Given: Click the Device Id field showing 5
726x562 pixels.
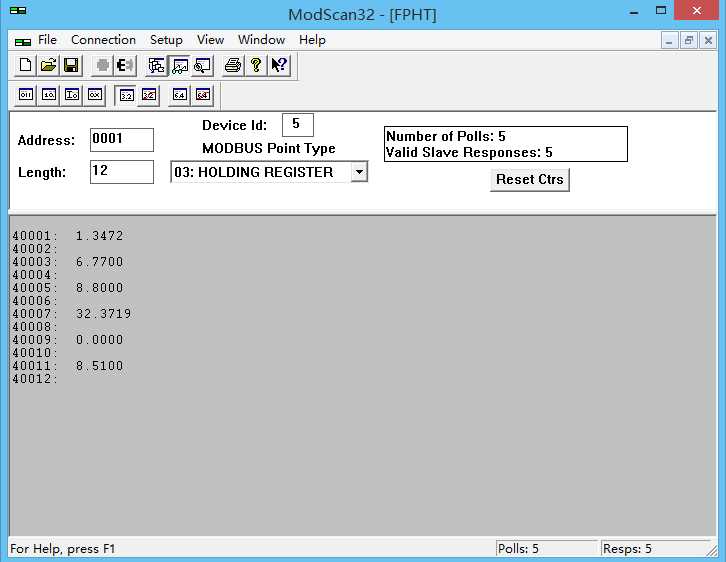Looking at the screenshot, I should tap(298, 125).
